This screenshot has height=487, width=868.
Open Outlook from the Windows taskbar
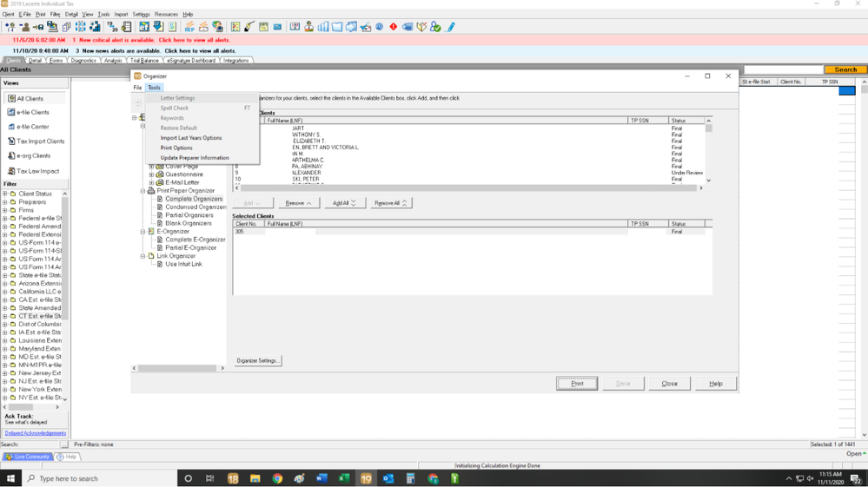click(388, 478)
